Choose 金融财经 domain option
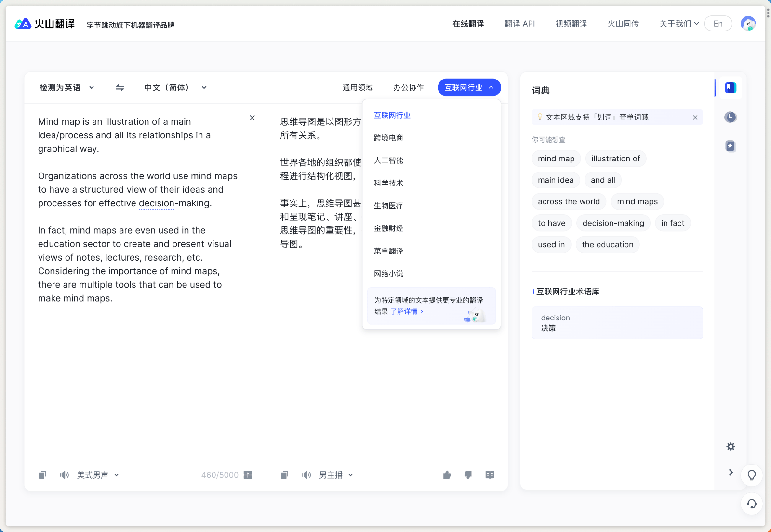This screenshot has height=532, width=771. pos(388,228)
